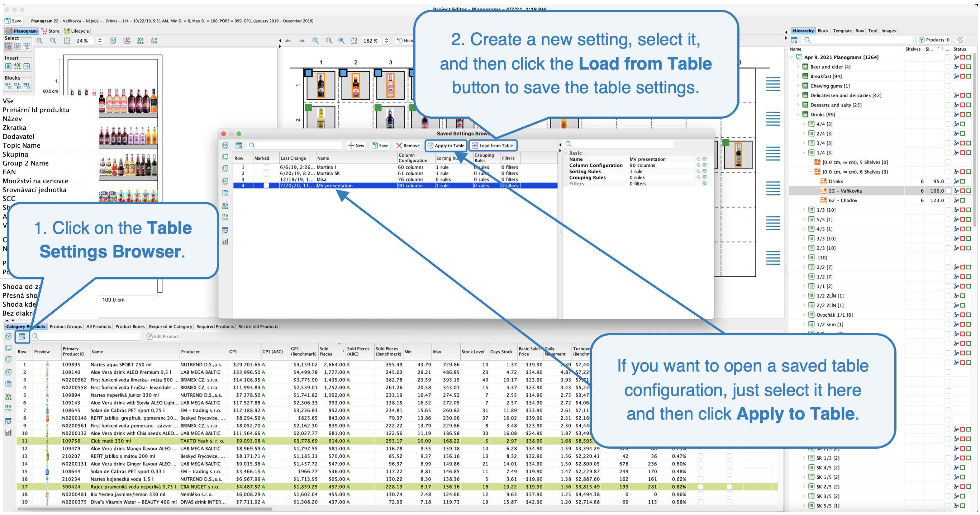Collapse the 1/4 [3] tree node
The width and height of the screenshot is (980, 515).
point(804,153)
